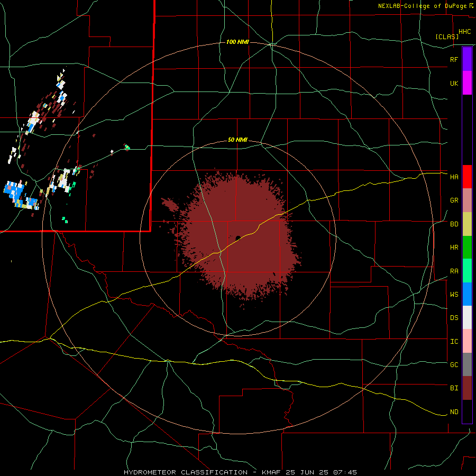The image size is (476, 476).
Task: Click the HR legend label
Action: 454,248
